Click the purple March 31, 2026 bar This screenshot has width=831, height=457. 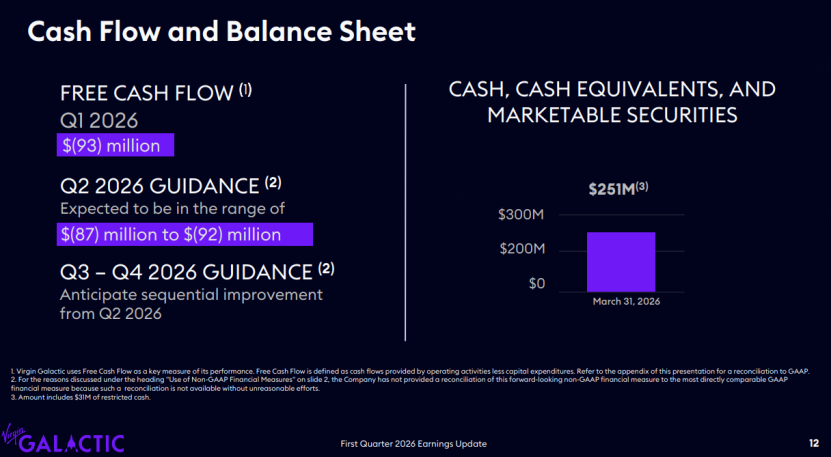pos(621,262)
